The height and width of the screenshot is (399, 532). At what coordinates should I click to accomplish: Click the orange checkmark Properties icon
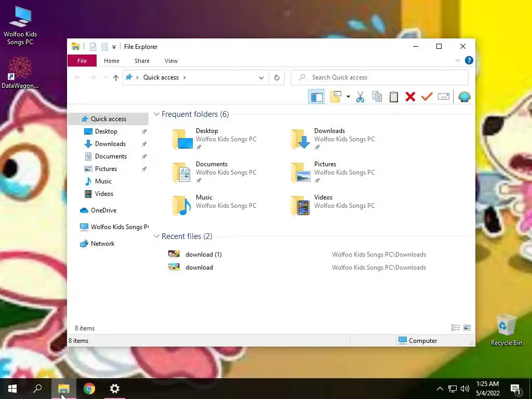click(427, 97)
